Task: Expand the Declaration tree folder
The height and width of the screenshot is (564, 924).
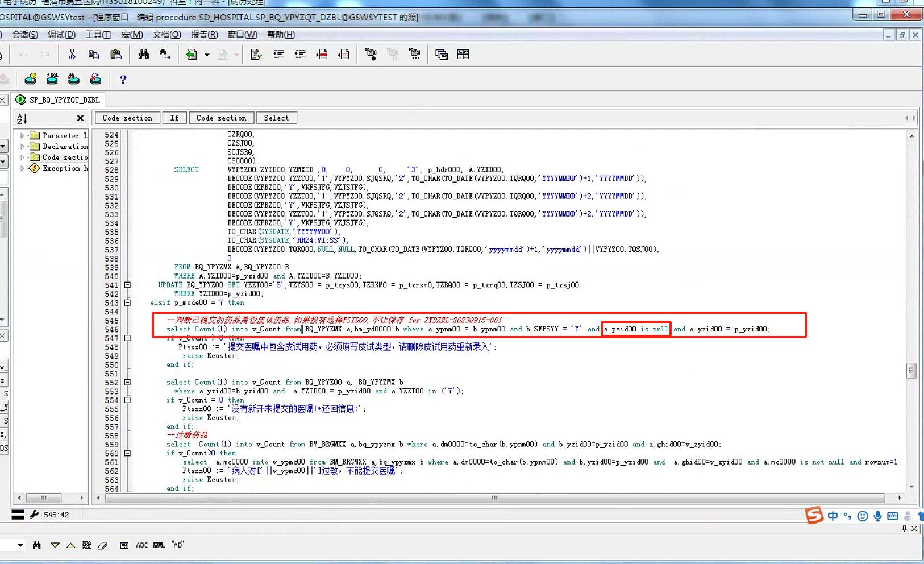Action: click(x=22, y=147)
